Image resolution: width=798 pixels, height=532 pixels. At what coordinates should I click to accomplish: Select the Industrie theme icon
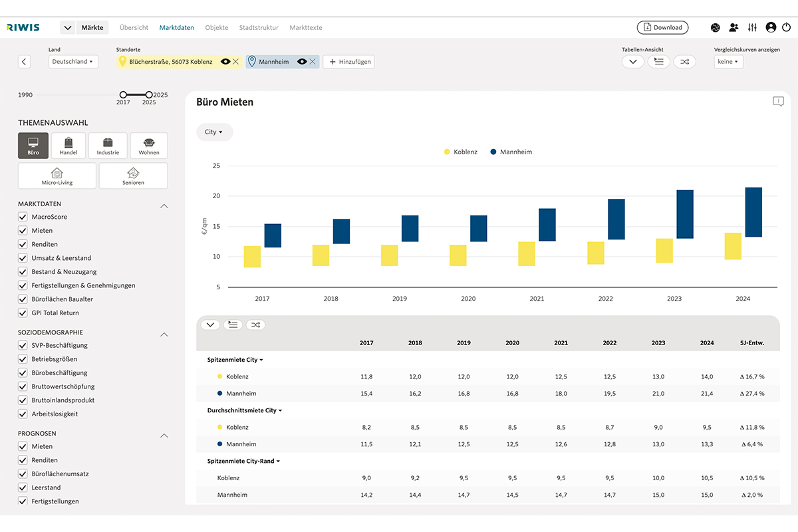(108, 146)
